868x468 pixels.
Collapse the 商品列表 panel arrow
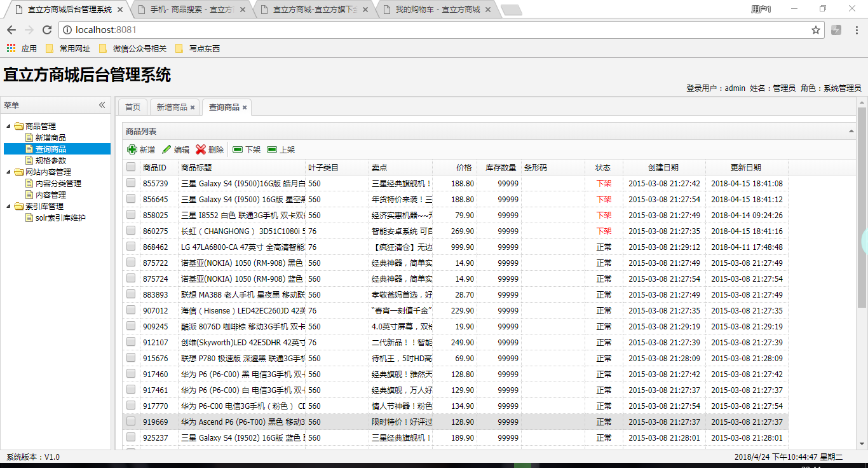851,131
